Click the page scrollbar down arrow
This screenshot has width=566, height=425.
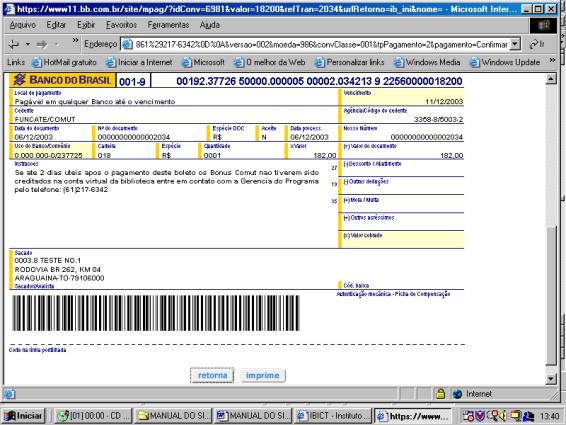click(x=551, y=379)
